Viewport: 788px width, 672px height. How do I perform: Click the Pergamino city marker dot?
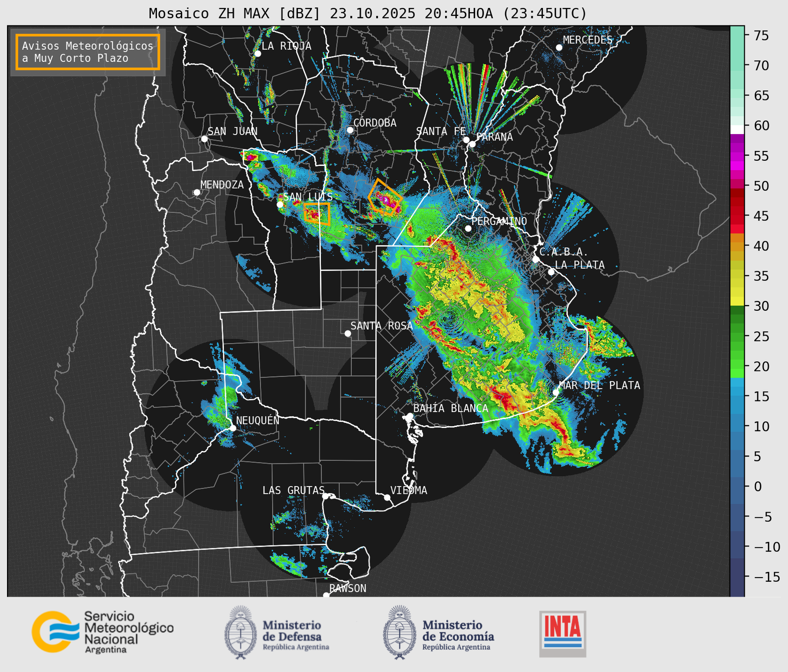pos(468,229)
